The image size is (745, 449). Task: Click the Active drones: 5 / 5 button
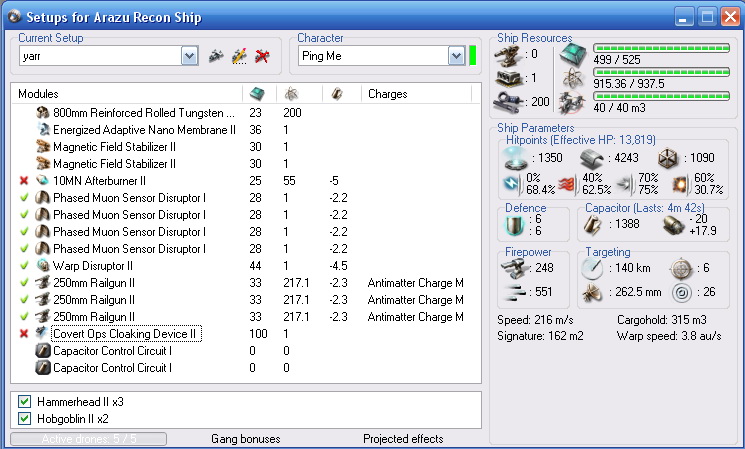point(89,439)
